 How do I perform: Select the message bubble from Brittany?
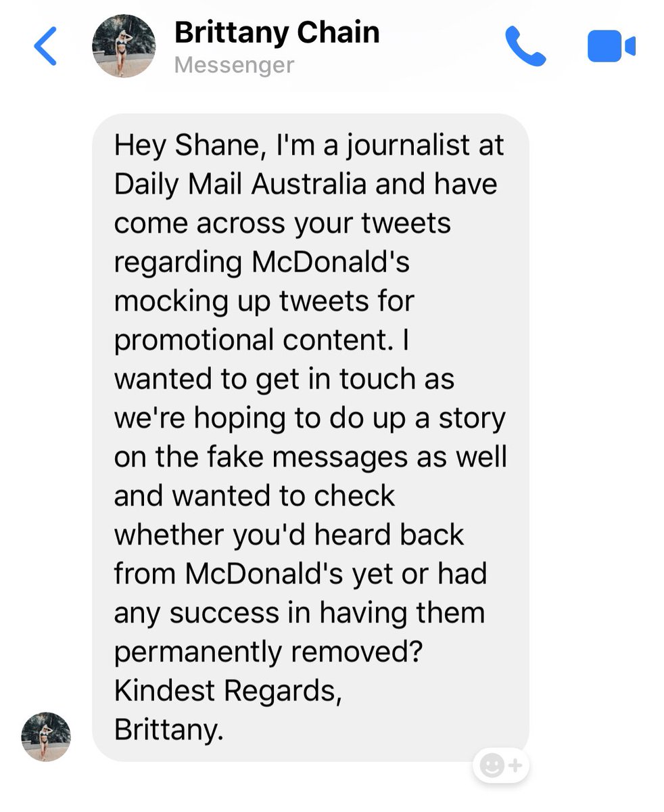310,437
